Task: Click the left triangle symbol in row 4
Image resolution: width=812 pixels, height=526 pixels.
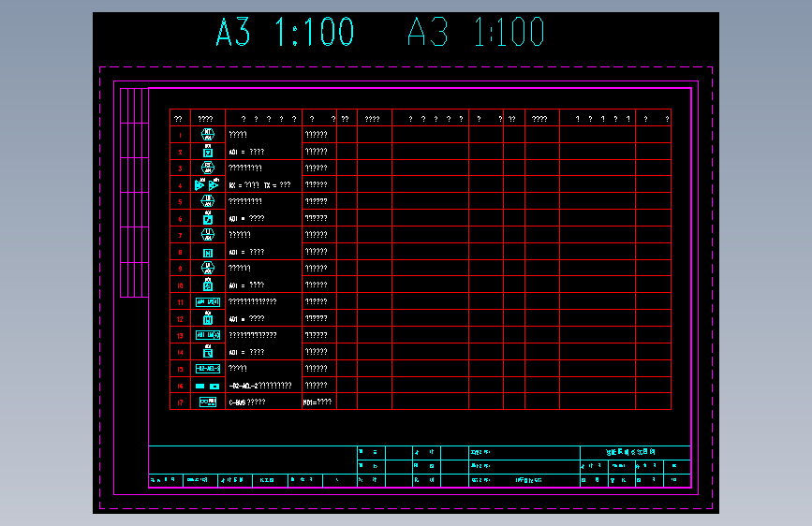Action: click(x=200, y=183)
